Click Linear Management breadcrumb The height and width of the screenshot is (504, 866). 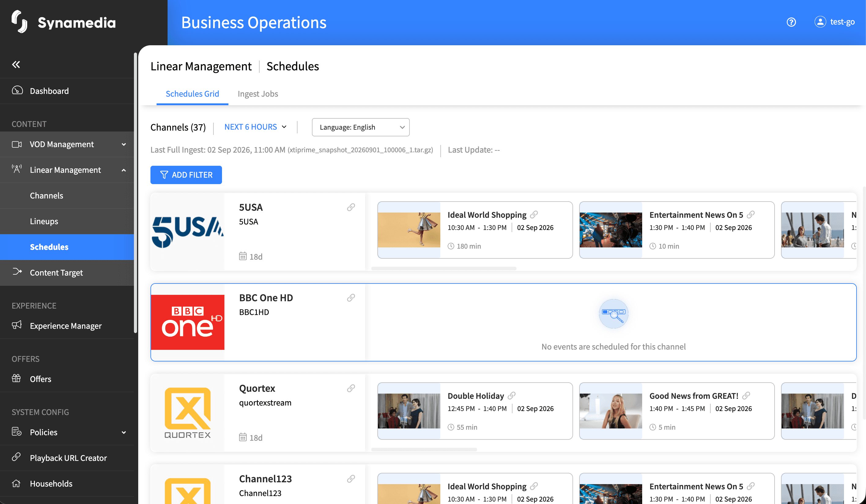point(201,66)
